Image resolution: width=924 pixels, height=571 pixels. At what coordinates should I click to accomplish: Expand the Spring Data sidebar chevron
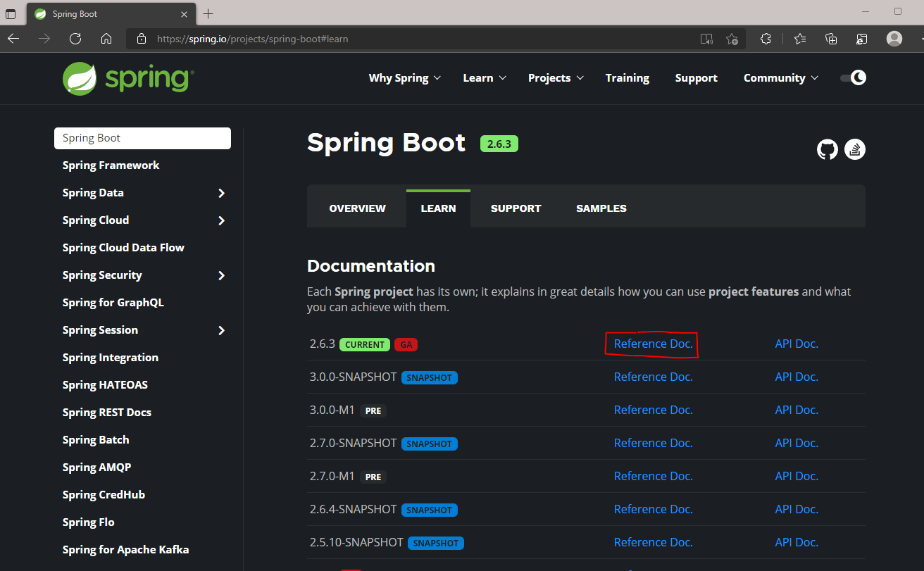point(221,193)
